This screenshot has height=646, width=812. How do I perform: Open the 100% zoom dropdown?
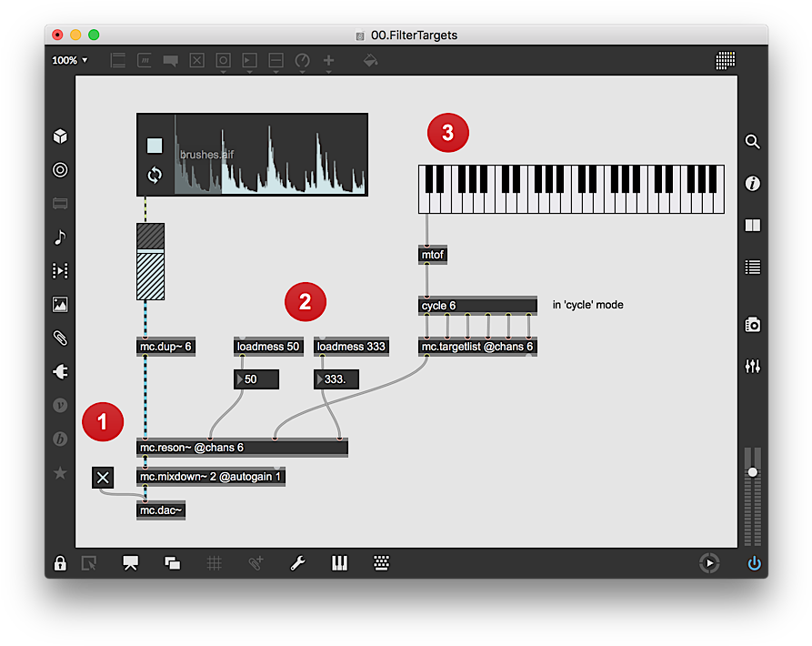[70, 60]
